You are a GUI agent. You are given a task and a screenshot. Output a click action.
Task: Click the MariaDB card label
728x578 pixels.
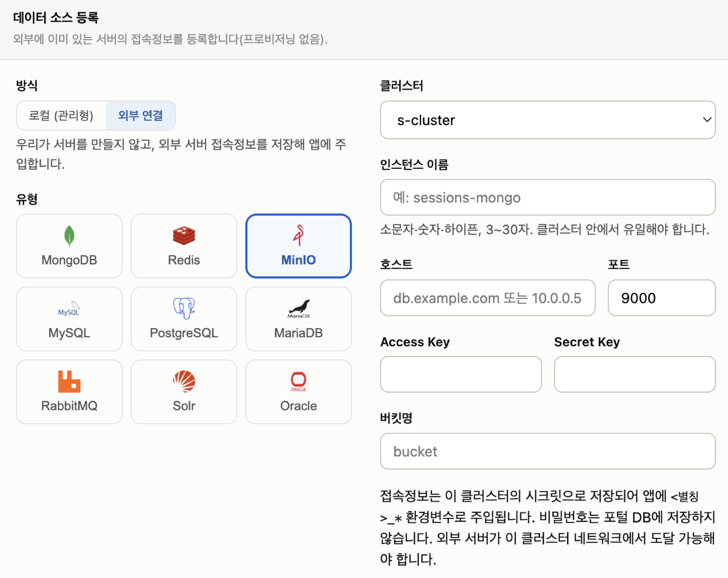click(x=298, y=333)
